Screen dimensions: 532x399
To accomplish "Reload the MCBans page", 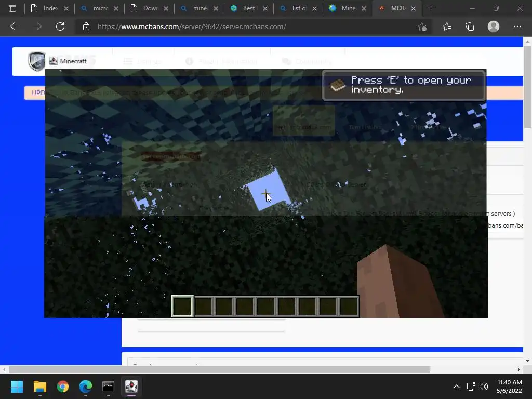I will 60,26.
